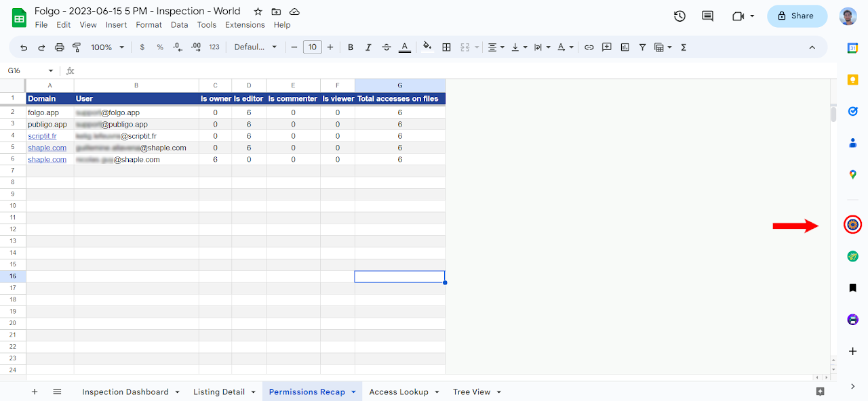Open the Keep side panel

tap(853, 79)
